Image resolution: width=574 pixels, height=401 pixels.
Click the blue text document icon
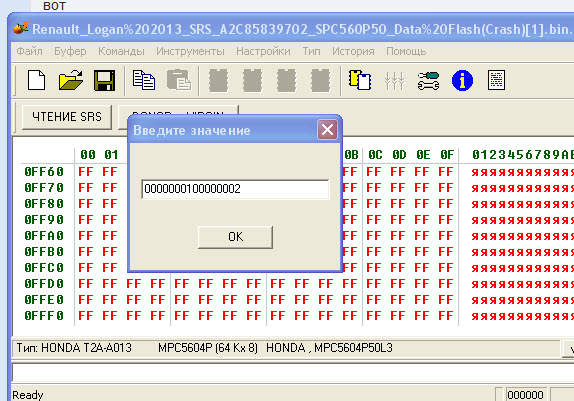coord(496,80)
